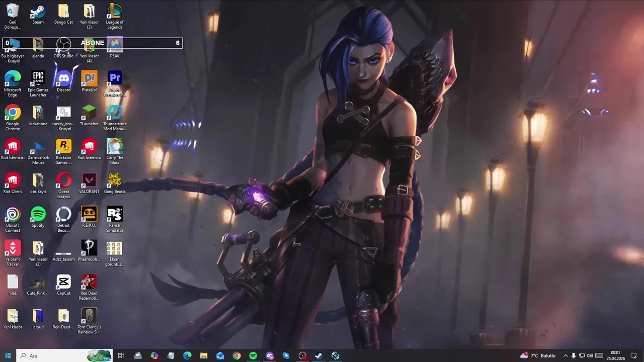Open the Ekran görüntüsü file
Viewport: 644px width, 362px height.
115,253
